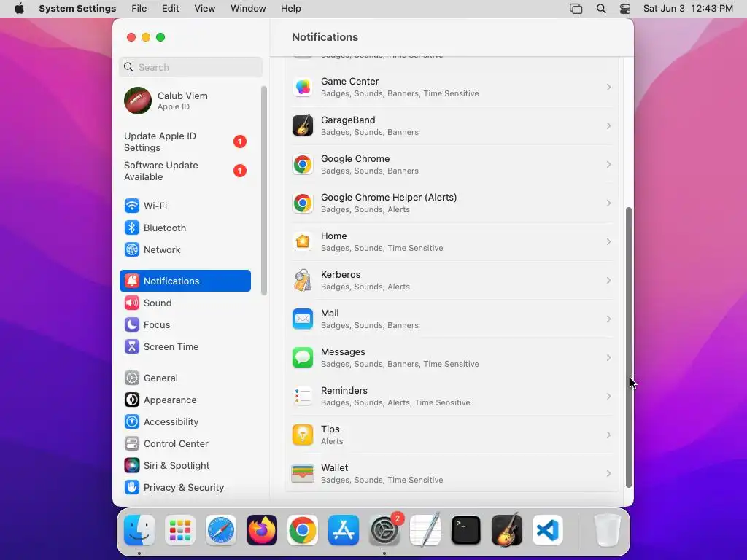Image resolution: width=747 pixels, height=560 pixels.
Task: Focus the settings Search field
Action: point(190,67)
